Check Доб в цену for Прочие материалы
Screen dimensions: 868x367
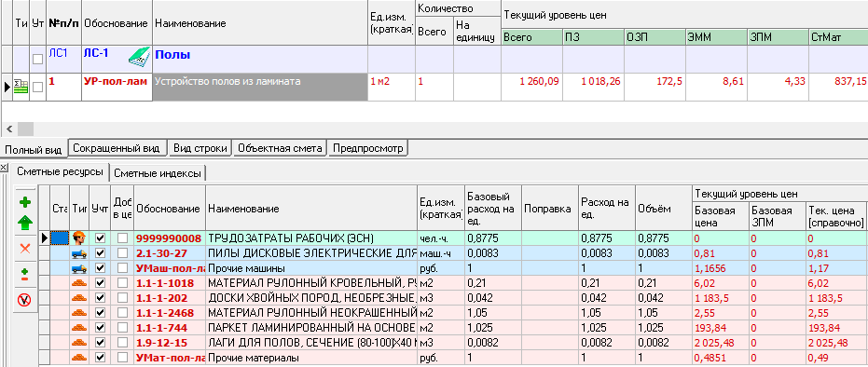click(x=122, y=358)
